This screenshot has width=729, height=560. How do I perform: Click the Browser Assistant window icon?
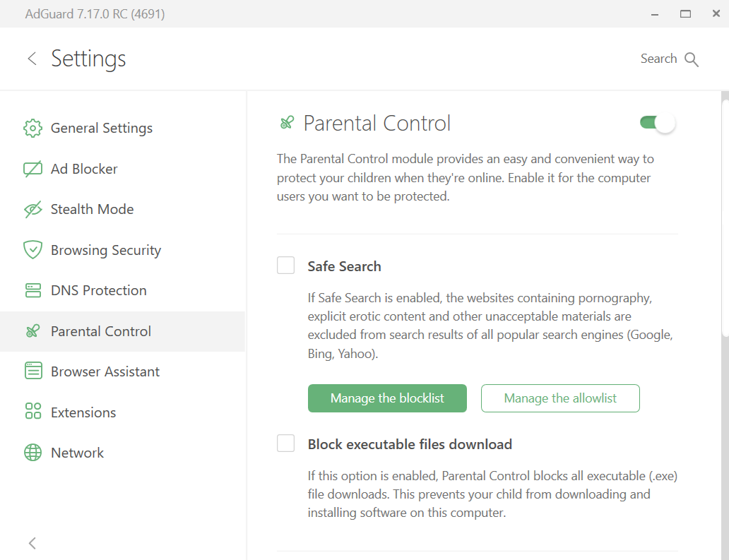tap(32, 371)
